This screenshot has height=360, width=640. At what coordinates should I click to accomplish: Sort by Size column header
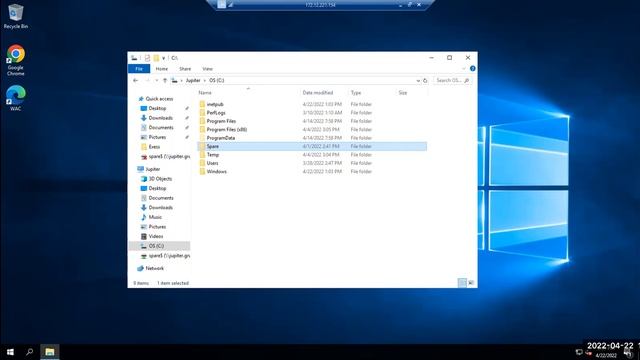[403, 93]
